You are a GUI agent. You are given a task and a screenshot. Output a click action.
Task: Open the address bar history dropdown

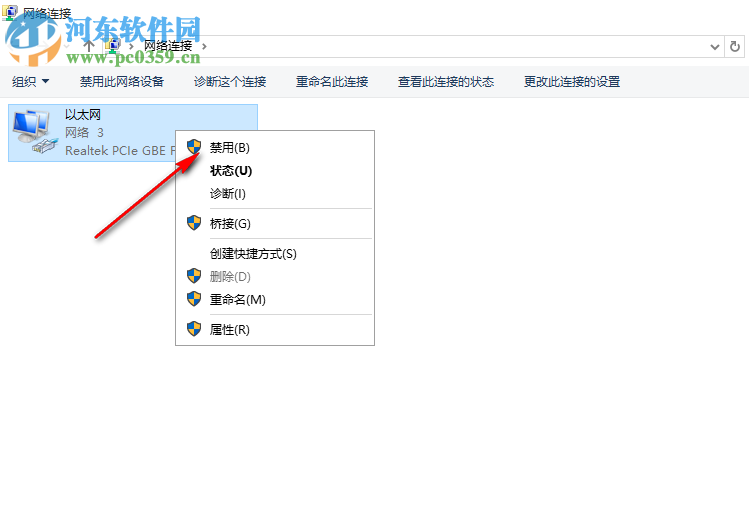[x=715, y=47]
